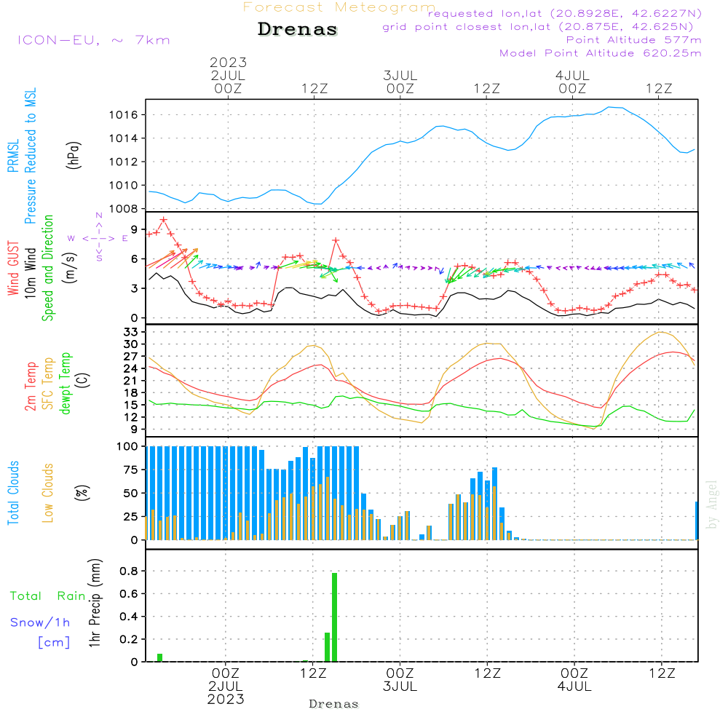Click the wind direction compass rose legend

[x=98, y=237]
